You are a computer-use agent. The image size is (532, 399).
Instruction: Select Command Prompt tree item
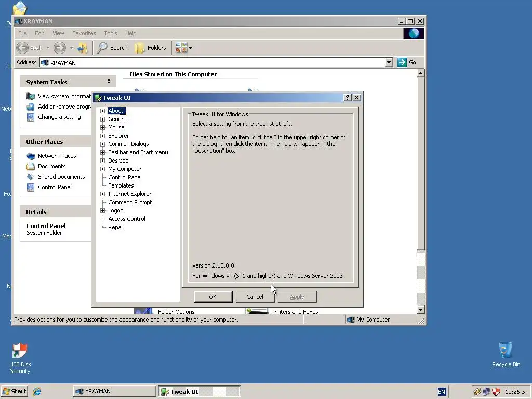pyautogui.click(x=130, y=202)
